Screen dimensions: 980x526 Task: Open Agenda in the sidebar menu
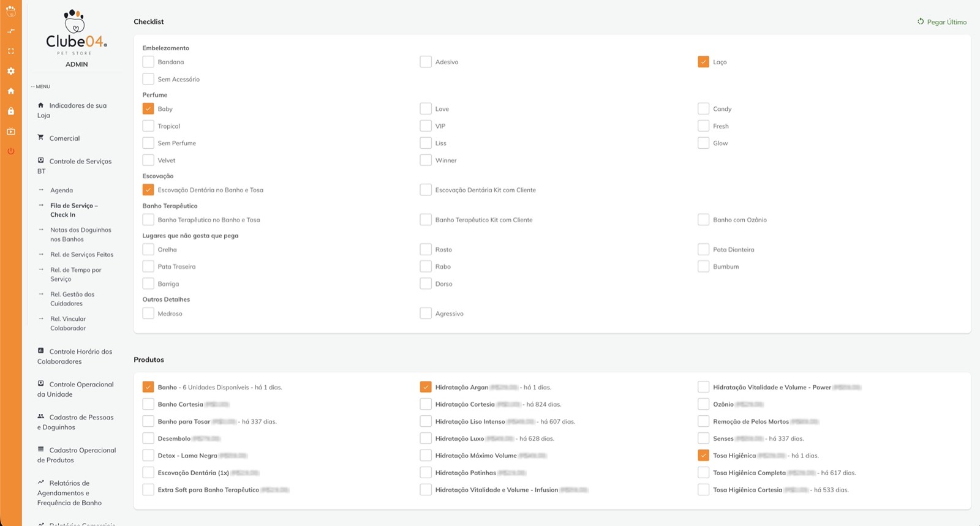tap(61, 190)
